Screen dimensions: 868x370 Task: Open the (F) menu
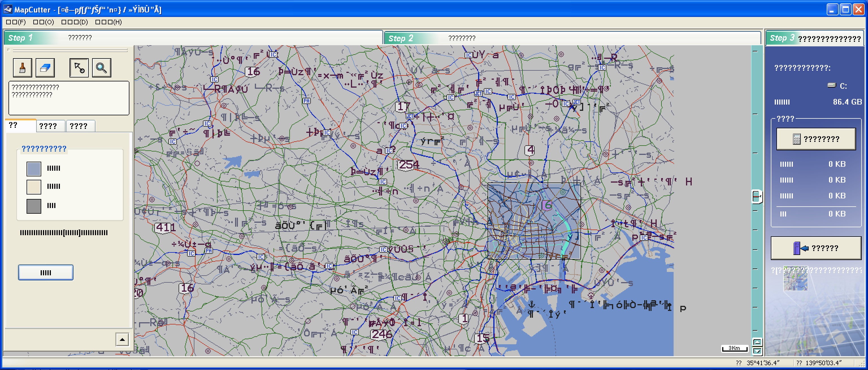pyautogui.click(x=16, y=22)
